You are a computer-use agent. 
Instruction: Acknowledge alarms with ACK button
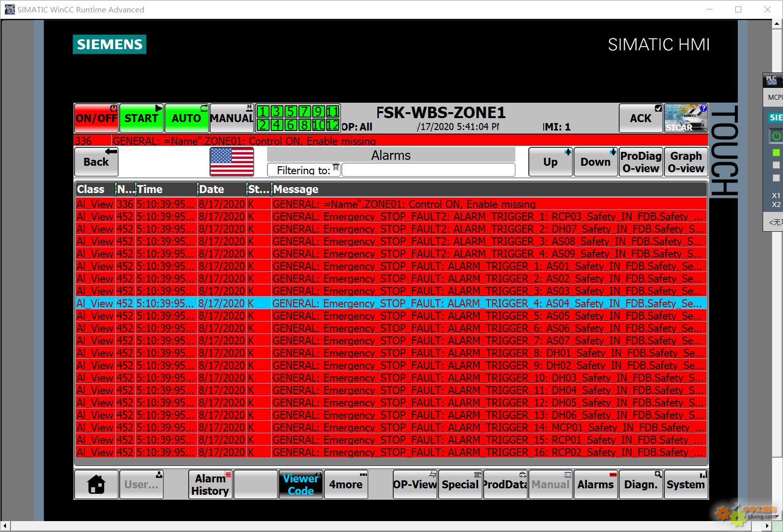pyautogui.click(x=641, y=118)
